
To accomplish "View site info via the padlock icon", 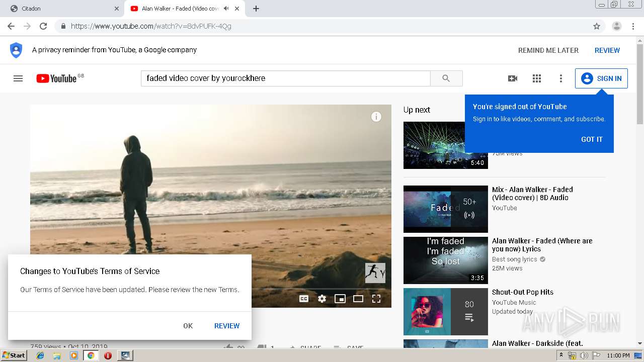I will coord(63,26).
